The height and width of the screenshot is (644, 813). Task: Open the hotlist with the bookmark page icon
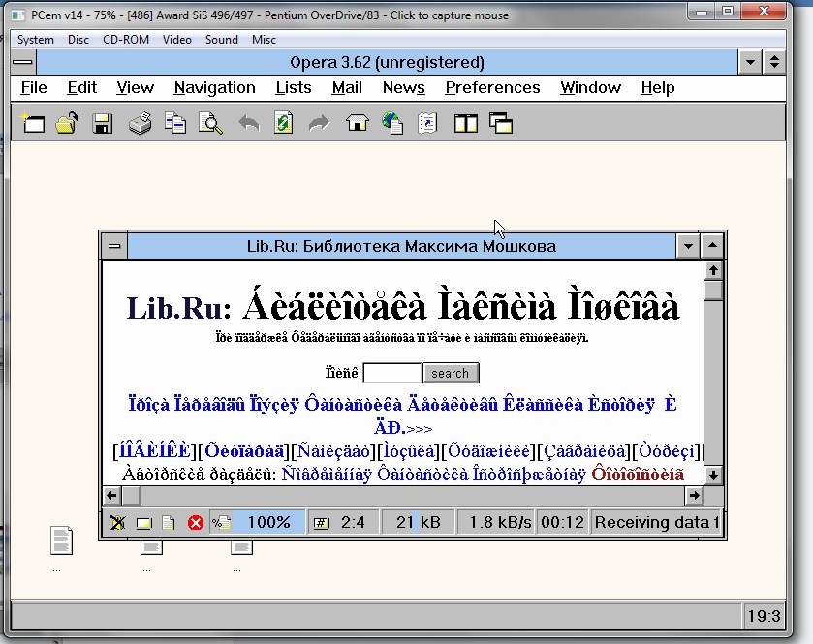[427, 123]
